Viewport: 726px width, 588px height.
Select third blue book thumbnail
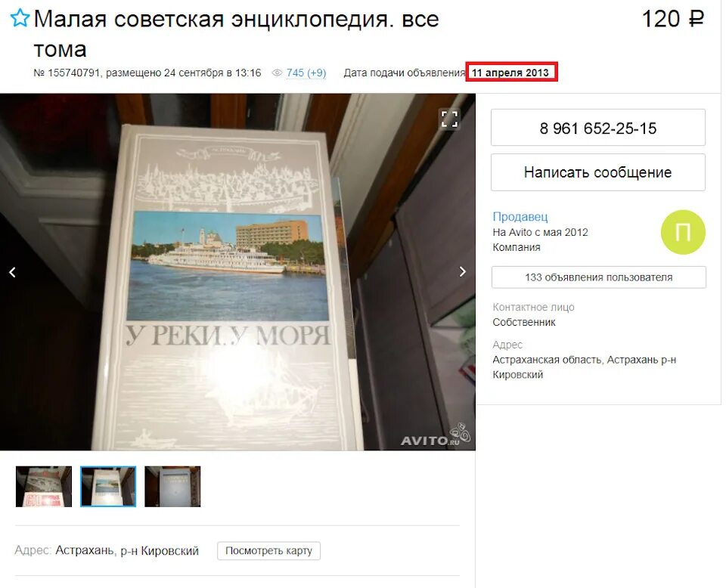coord(172,486)
